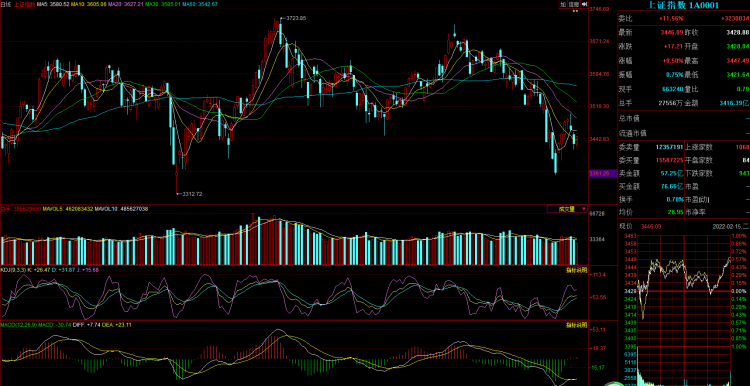Open 指标说明 link on KDJ panel
Viewport: 750px width, 386px height.
click(x=577, y=270)
